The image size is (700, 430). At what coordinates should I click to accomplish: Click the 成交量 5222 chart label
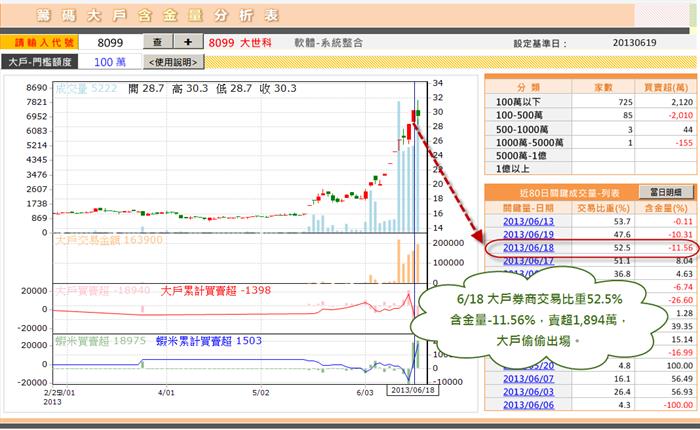[x=86, y=88]
